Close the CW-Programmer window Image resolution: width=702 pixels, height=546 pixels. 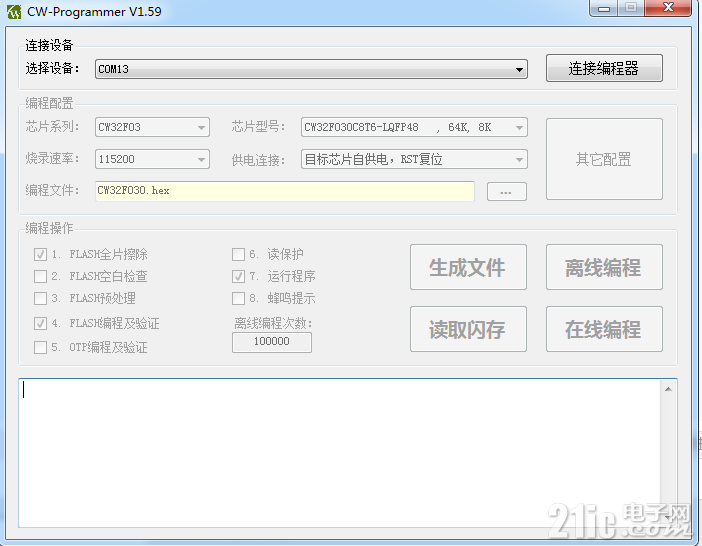coord(668,8)
